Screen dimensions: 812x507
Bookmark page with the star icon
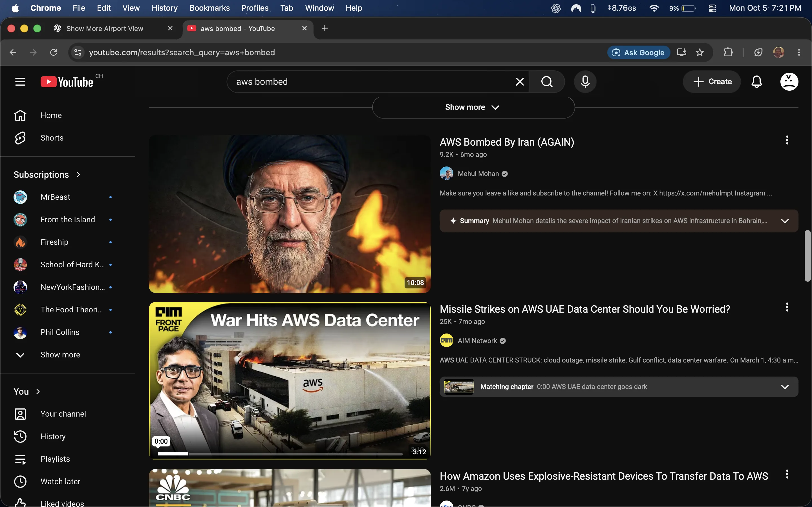pyautogui.click(x=699, y=52)
